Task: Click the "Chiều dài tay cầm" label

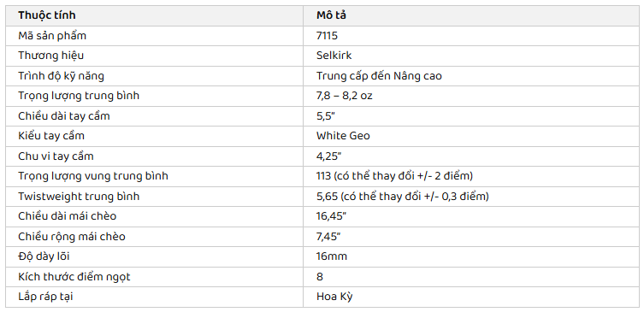Action: pyautogui.click(x=64, y=116)
